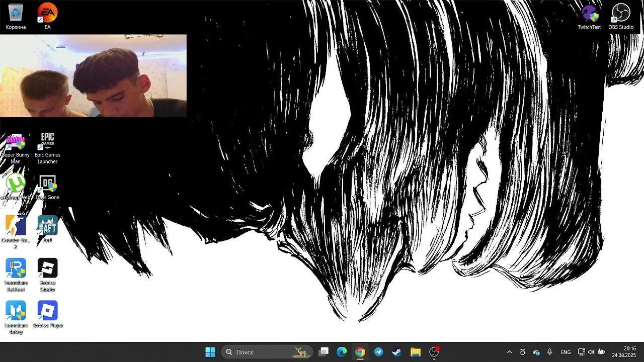644x362 pixels.
Task: Click the OneDrive cloud tray icon
Action: click(x=536, y=352)
